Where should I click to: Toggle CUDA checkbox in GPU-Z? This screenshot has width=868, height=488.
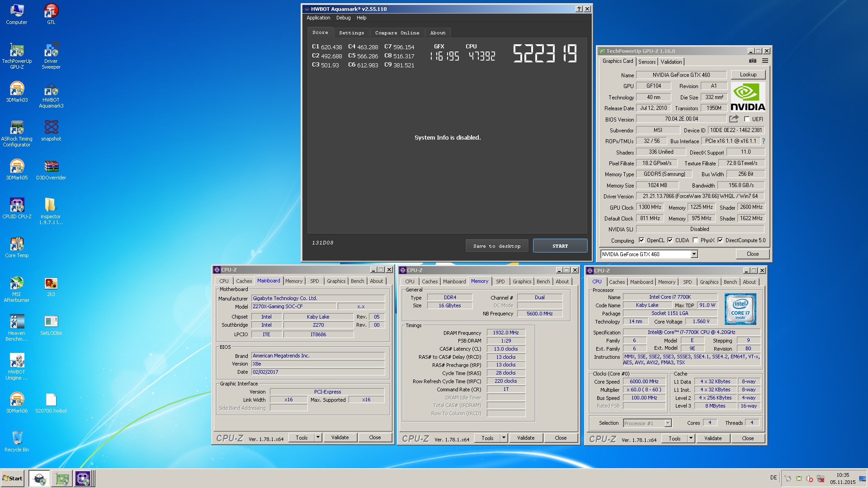670,240
